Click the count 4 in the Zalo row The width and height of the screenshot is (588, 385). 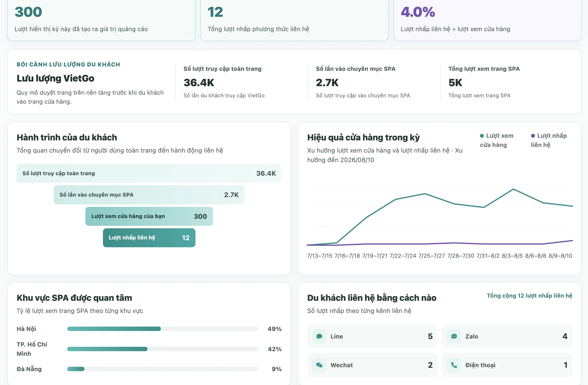tap(565, 336)
